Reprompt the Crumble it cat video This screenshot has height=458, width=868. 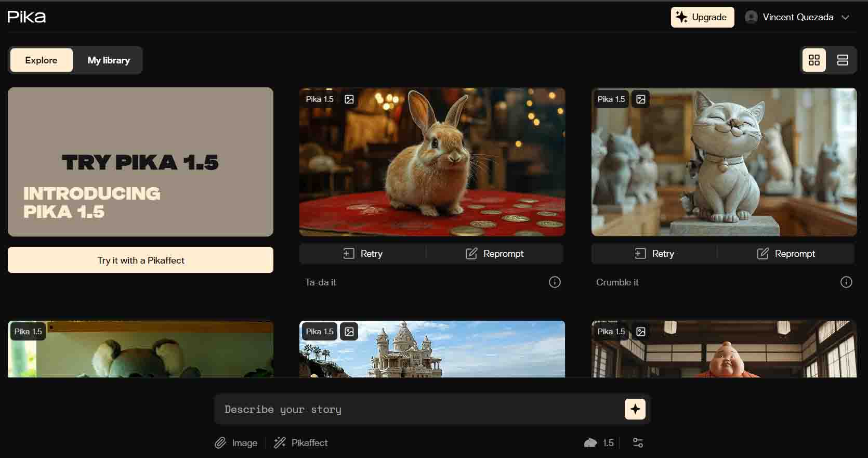pos(786,254)
